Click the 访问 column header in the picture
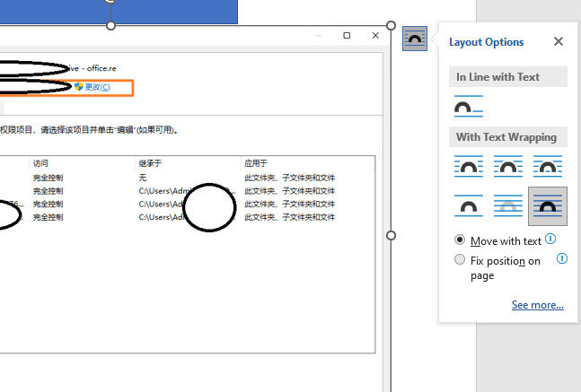Image resolution: width=581 pixels, height=392 pixels. (40, 163)
